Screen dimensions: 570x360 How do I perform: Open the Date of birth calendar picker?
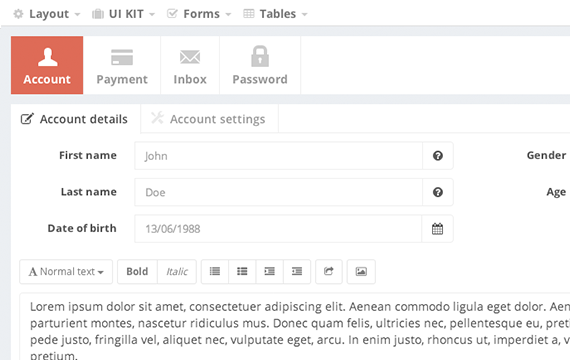(x=437, y=229)
